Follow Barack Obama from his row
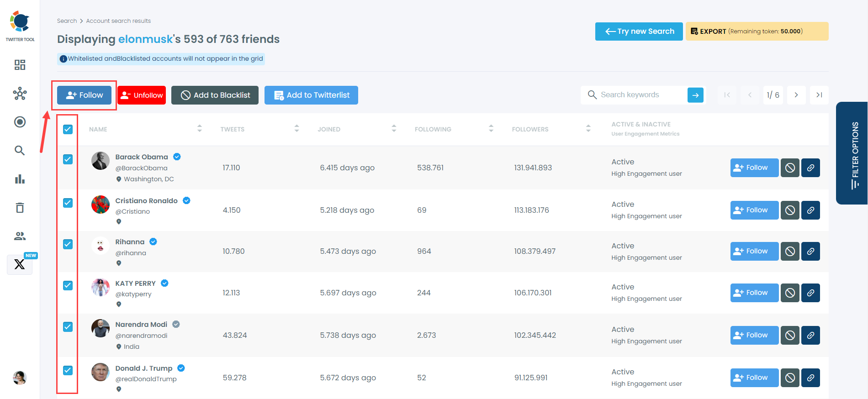Viewport: 868px width, 399px height. tap(754, 168)
